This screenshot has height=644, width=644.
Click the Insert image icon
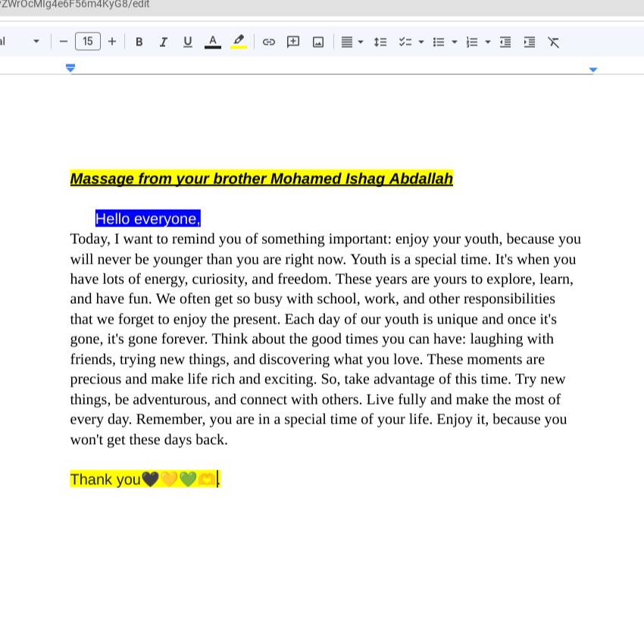pyautogui.click(x=318, y=42)
